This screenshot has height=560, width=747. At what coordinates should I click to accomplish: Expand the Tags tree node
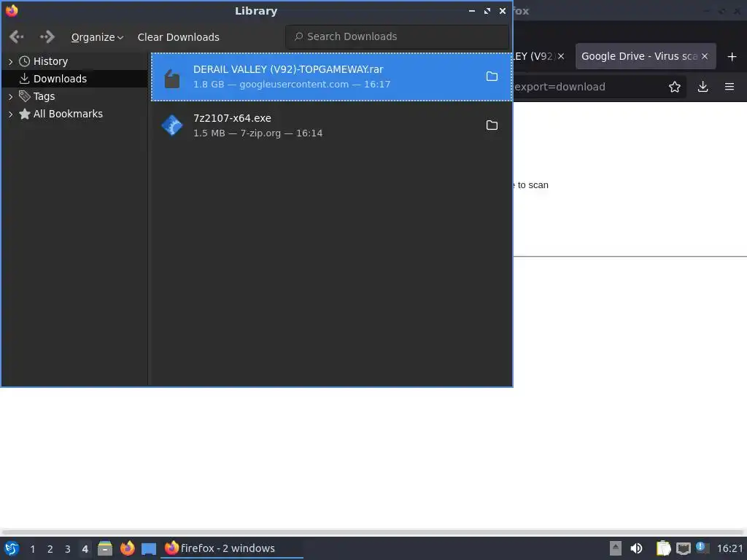click(x=10, y=97)
